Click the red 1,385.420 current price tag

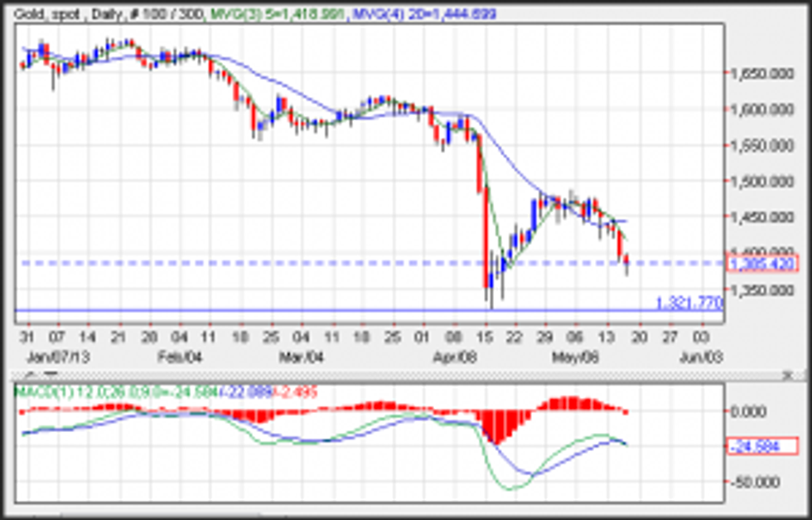(761, 265)
